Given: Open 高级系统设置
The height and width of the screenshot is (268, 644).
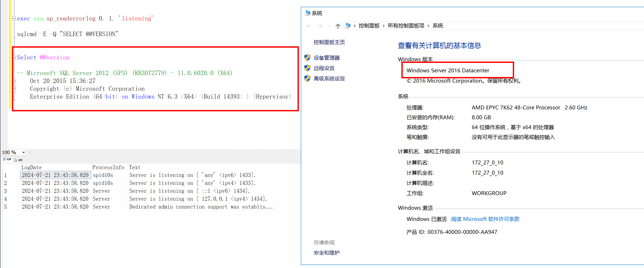Looking at the screenshot, I should [x=329, y=79].
